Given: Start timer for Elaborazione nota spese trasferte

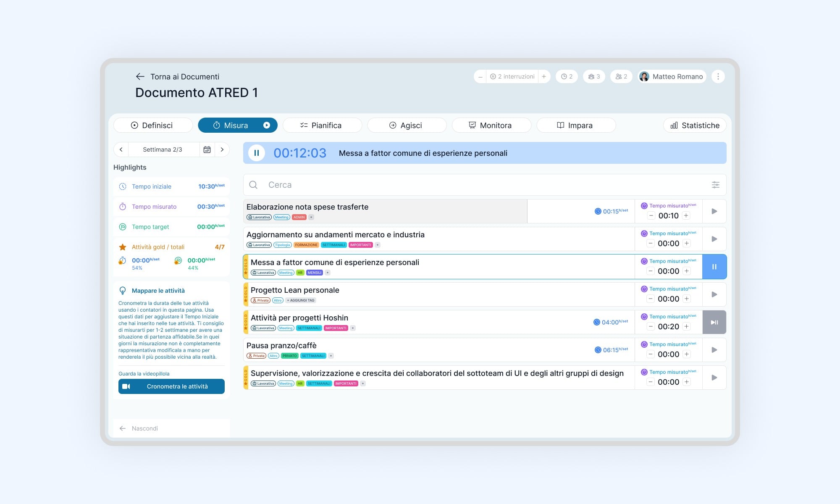Looking at the screenshot, I should (714, 211).
